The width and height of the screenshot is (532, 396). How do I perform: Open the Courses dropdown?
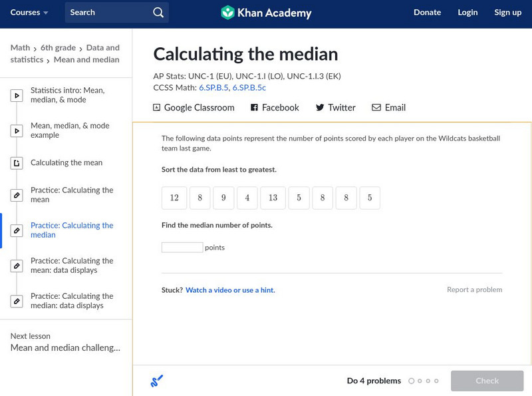click(24, 12)
